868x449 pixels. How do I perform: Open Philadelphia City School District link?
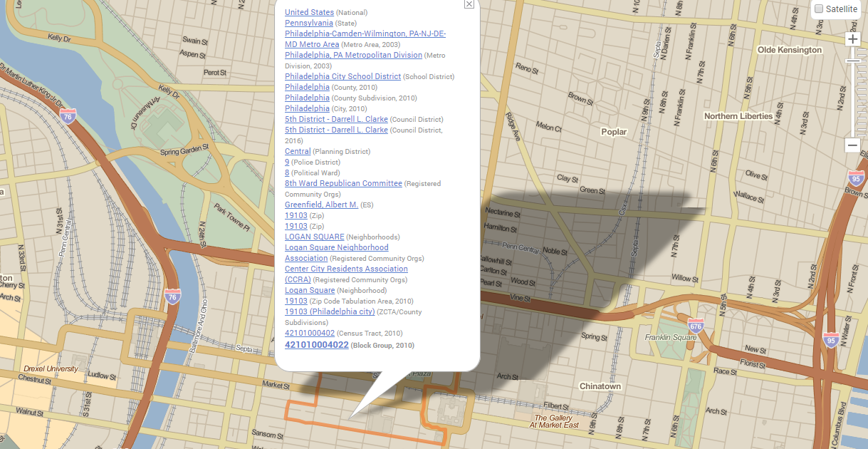pyautogui.click(x=343, y=76)
